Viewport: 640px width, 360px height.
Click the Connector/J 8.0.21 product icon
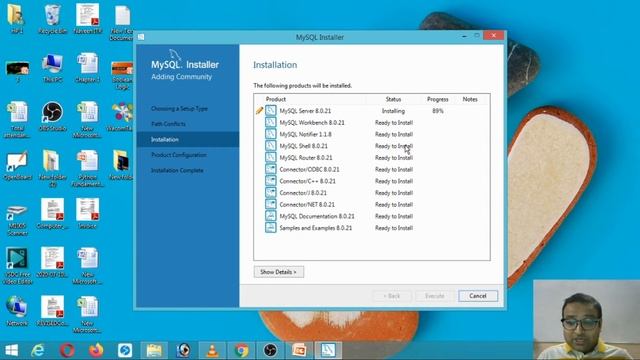pos(271,193)
